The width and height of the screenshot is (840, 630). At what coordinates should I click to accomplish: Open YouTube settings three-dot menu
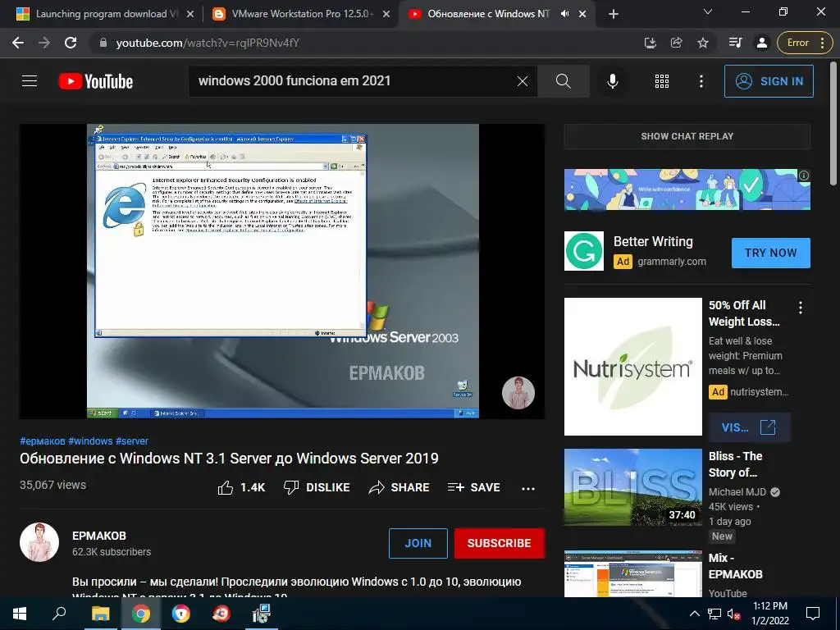pos(701,81)
